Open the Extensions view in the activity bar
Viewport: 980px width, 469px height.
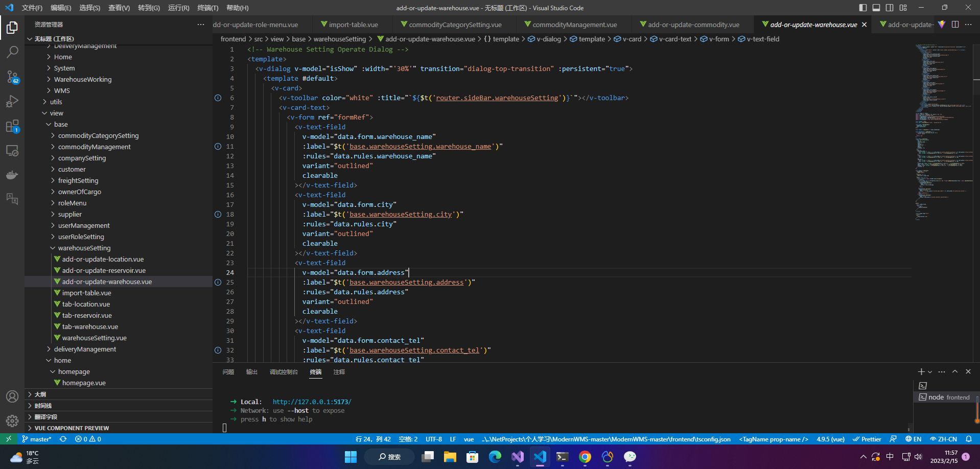[x=12, y=126]
